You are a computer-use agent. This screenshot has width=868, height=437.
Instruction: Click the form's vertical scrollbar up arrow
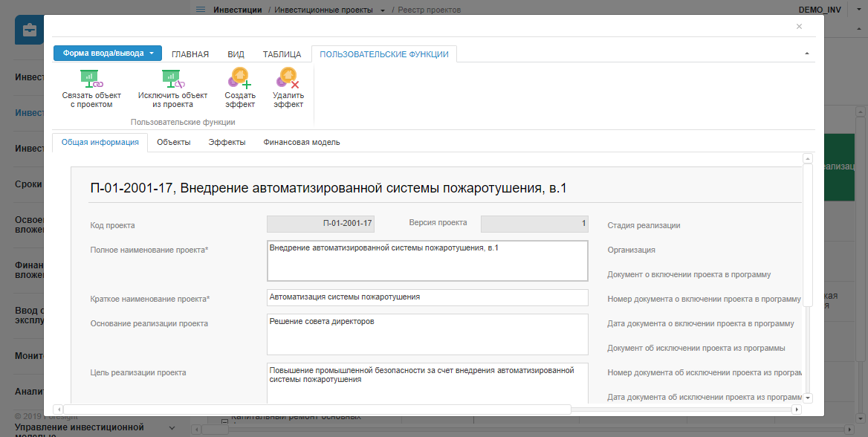808,158
